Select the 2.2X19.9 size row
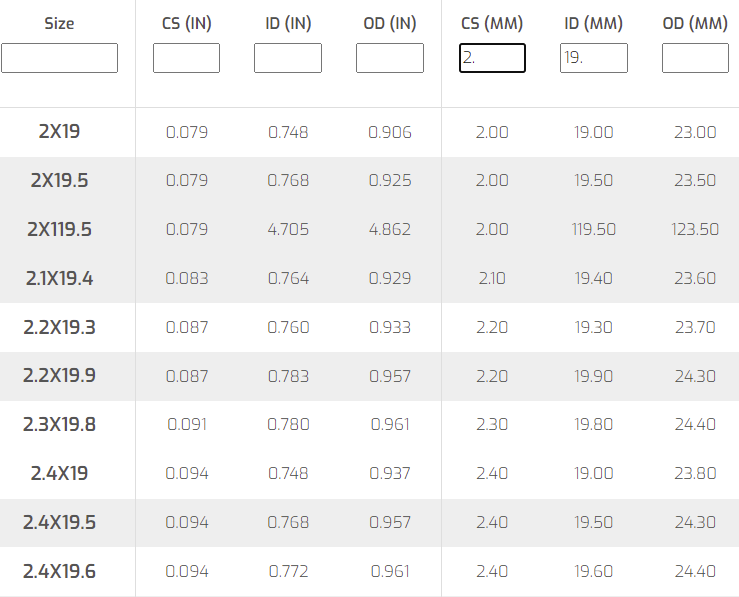 59,376
